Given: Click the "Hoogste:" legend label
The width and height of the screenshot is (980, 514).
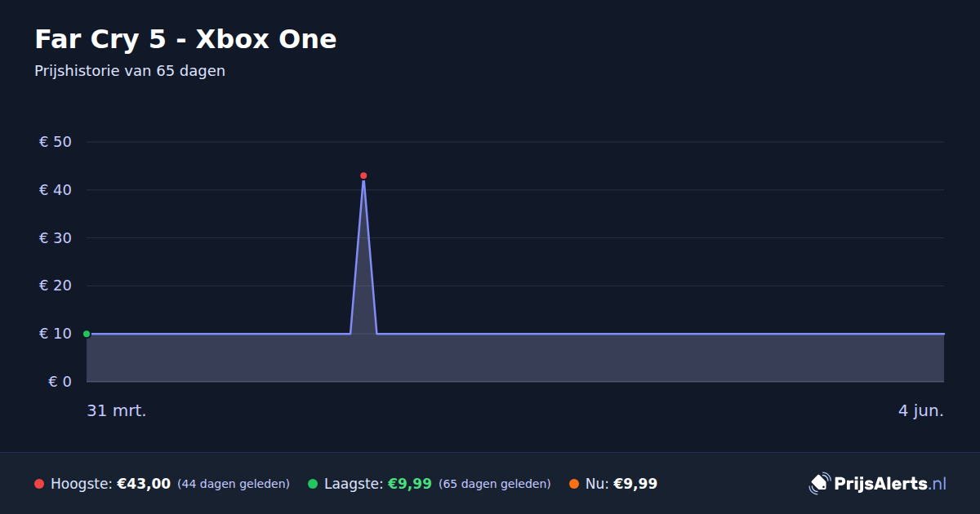Looking at the screenshot, I should pyautogui.click(x=82, y=484).
